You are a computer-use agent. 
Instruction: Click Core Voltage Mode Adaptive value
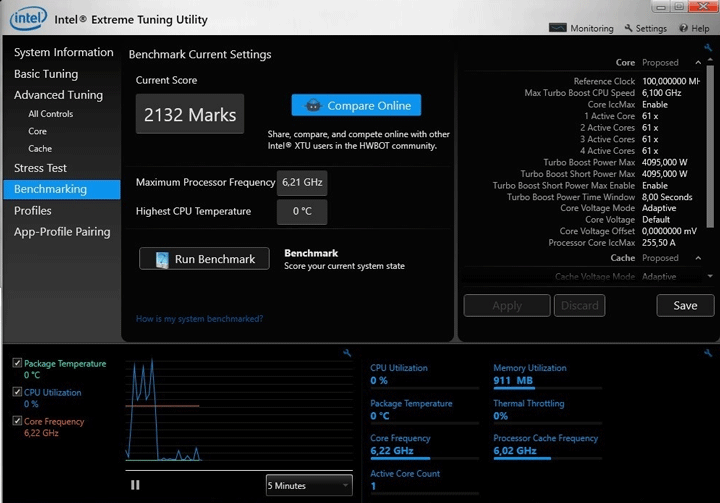point(659,208)
